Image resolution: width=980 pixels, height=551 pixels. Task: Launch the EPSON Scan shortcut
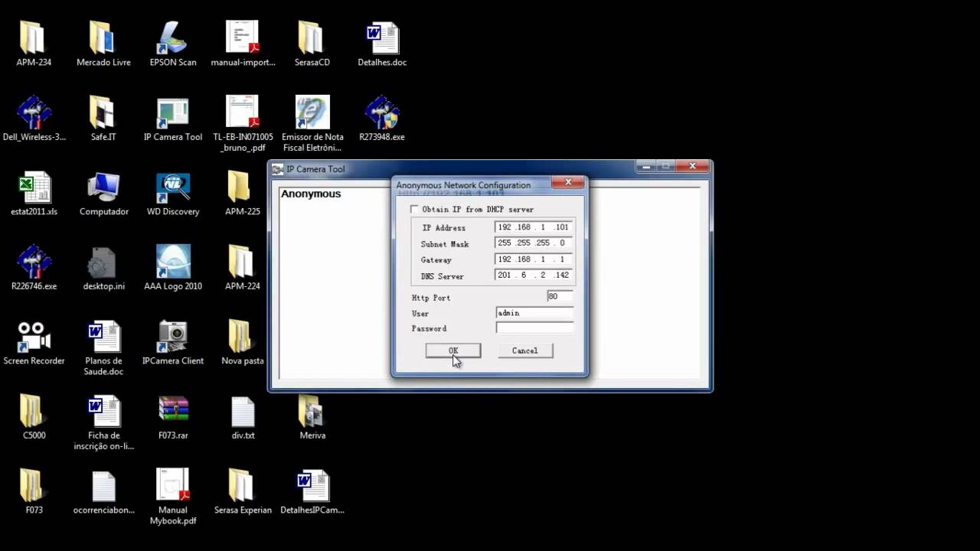click(x=173, y=37)
